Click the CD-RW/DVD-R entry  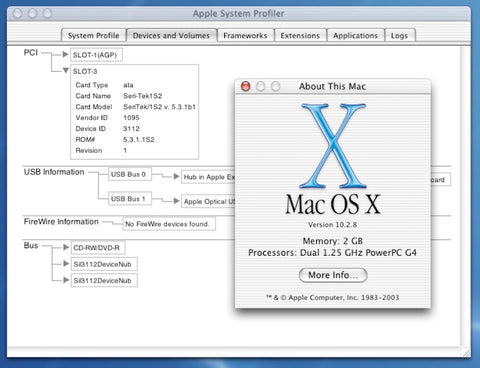[98, 248]
